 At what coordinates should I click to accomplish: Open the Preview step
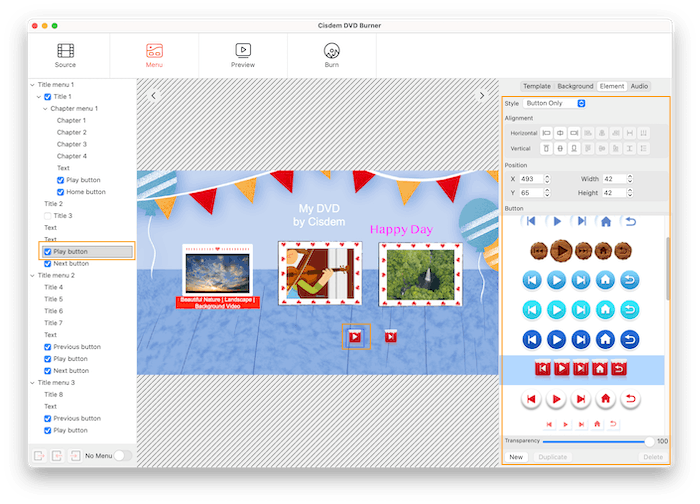pyautogui.click(x=243, y=55)
